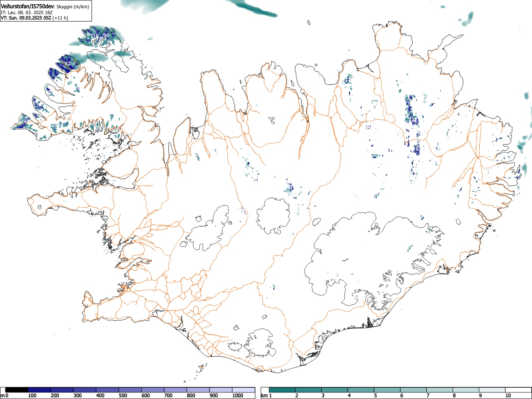Image resolution: width=532 pixels, height=399 pixels.
Task: Select the 500–600 m legend swatch
Action: [x=130, y=390]
